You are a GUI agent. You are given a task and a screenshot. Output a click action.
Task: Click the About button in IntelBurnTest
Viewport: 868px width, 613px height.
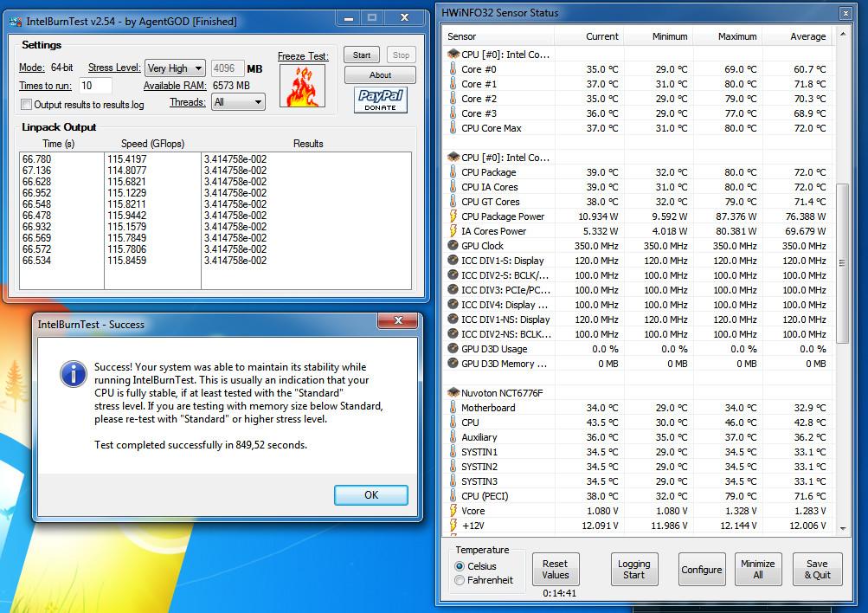click(x=380, y=74)
